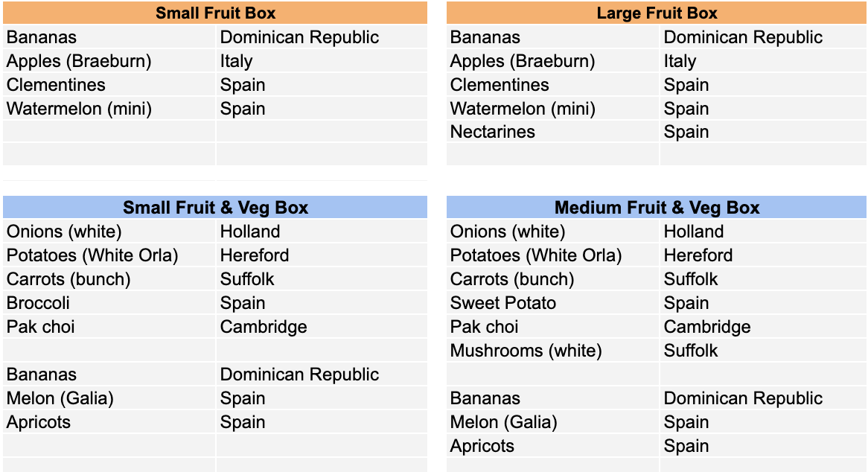Click the Italy cell in Large Fruit Box
This screenshot has width=868, height=472.
[x=763, y=61]
